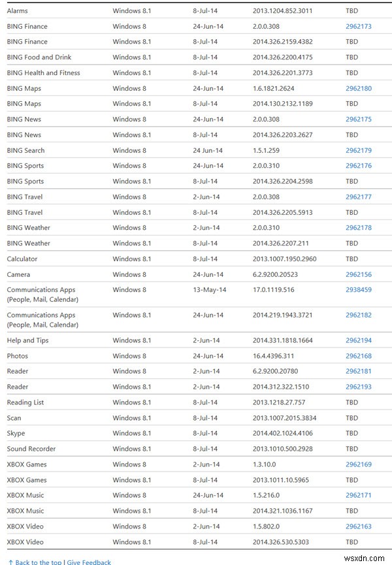This screenshot has height=565, width=392.
Task: Click the up arrow beside Back to the top
Action: (10, 562)
